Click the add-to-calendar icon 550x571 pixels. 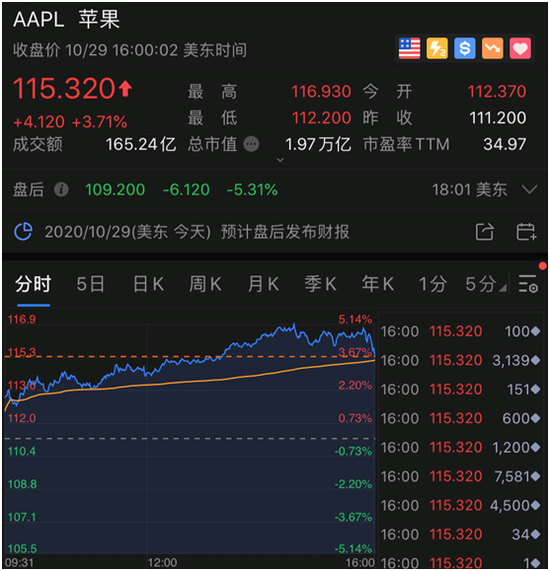point(526,232)
